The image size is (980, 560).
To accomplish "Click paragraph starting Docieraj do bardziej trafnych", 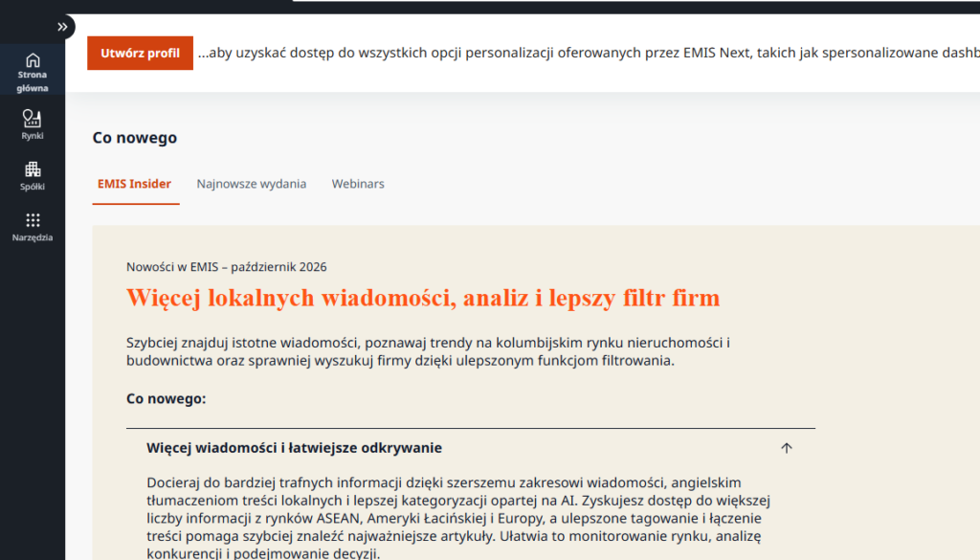I will click(x=458, y=518).
